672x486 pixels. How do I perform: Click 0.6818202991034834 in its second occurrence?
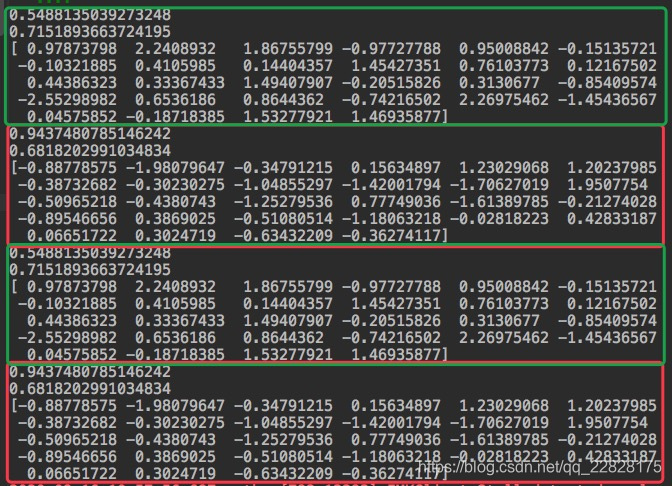click(x=90, y=389)
